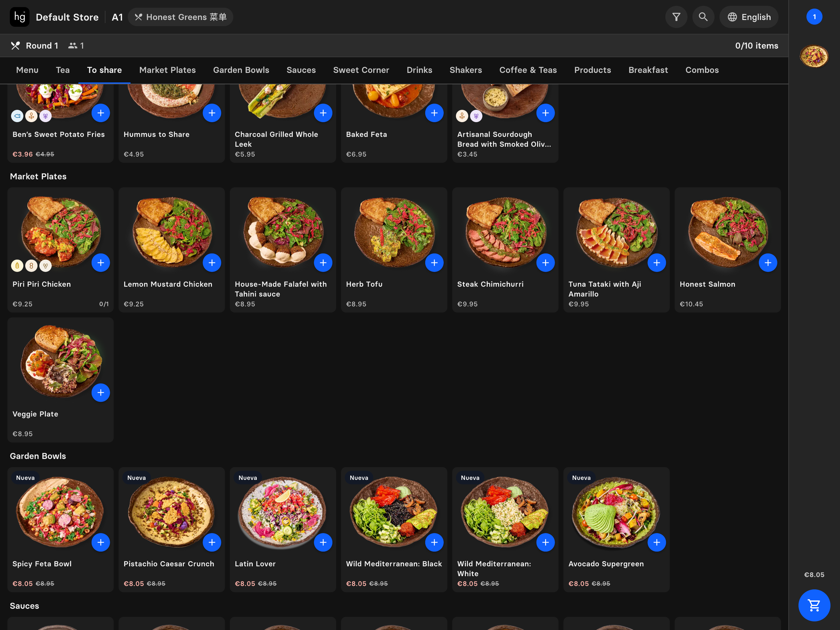840x630 pixels.
Task: Add Herb Tofu plate
Action: pos(434,263)
